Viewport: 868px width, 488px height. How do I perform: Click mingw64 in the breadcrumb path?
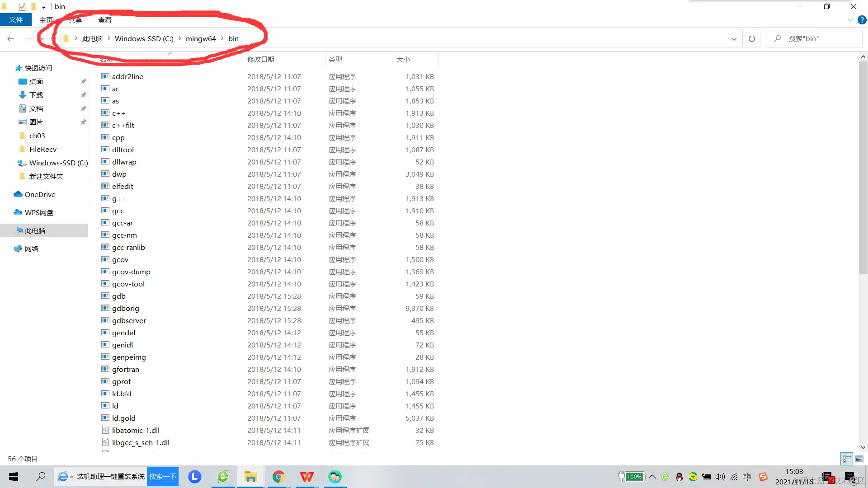pyautogui.click(x=201, y=39)
